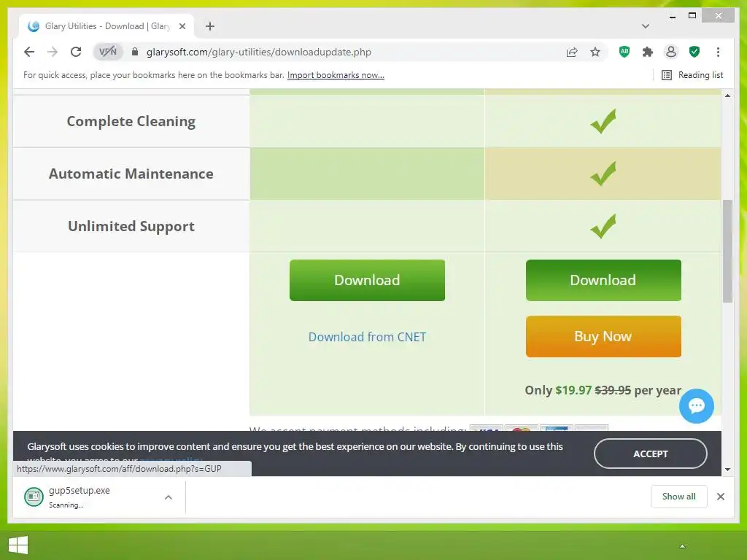Screen dimensions: 747x560
Task: Reload the current page
Action: pyautogui.click(x=76, y=52)
